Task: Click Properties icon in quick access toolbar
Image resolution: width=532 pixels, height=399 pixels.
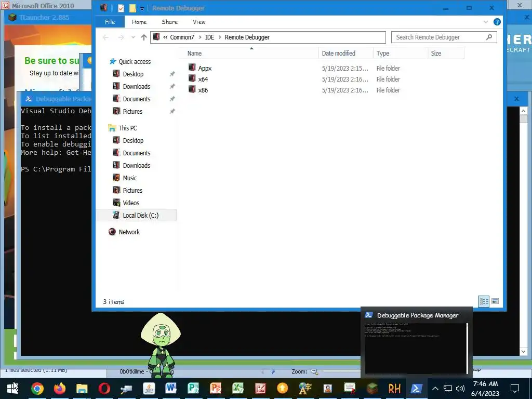Action: coord(121,8)
